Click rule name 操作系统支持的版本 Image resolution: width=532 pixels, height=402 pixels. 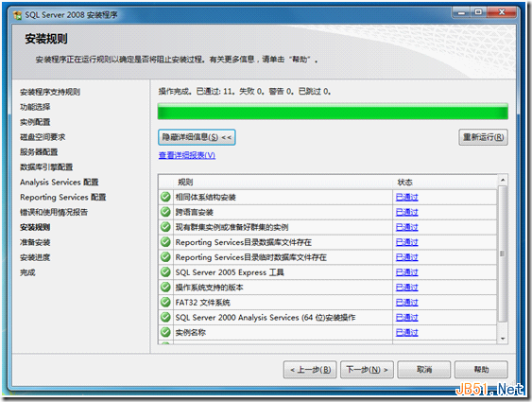[x=209, y=288]
